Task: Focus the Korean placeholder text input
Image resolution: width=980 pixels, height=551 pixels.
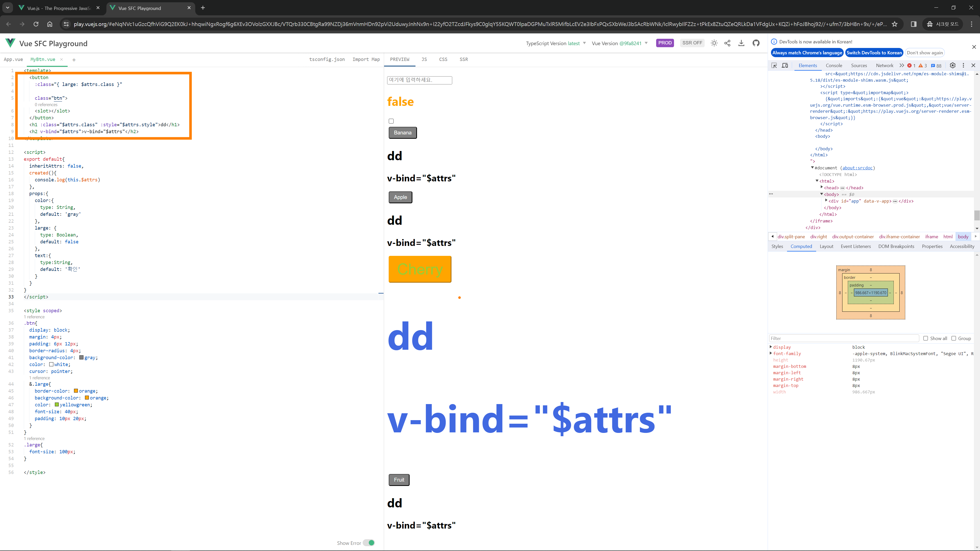Action: tap(420, 80)
